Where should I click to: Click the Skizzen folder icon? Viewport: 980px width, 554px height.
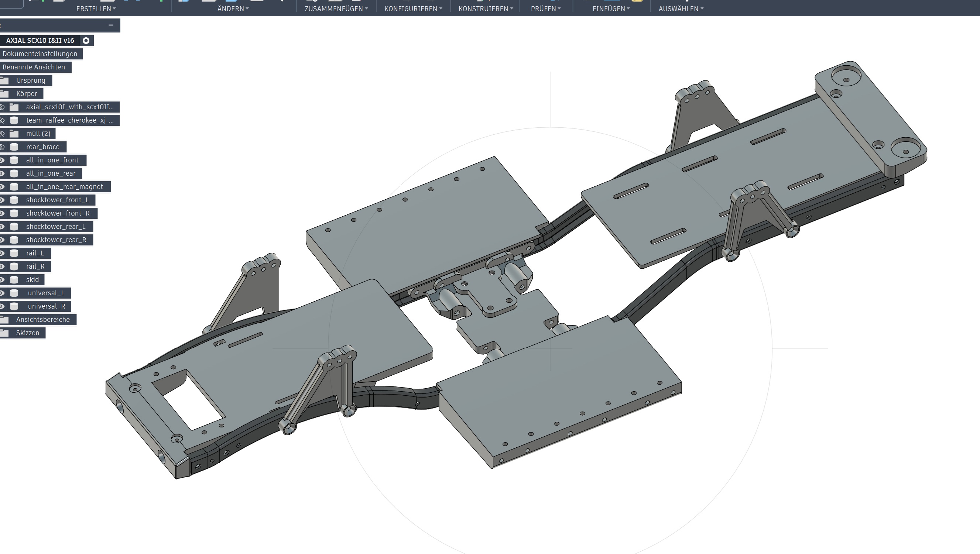click(4, 333)
